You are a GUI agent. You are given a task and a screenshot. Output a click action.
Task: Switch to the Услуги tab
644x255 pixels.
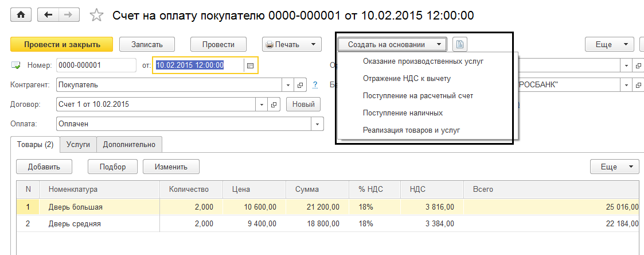78,145
